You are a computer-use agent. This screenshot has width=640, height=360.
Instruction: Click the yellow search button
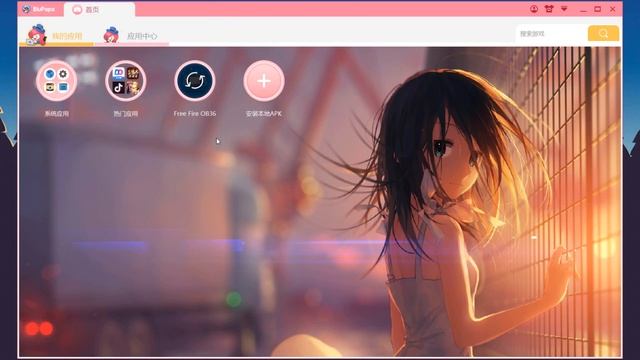(x=603, y=33)
